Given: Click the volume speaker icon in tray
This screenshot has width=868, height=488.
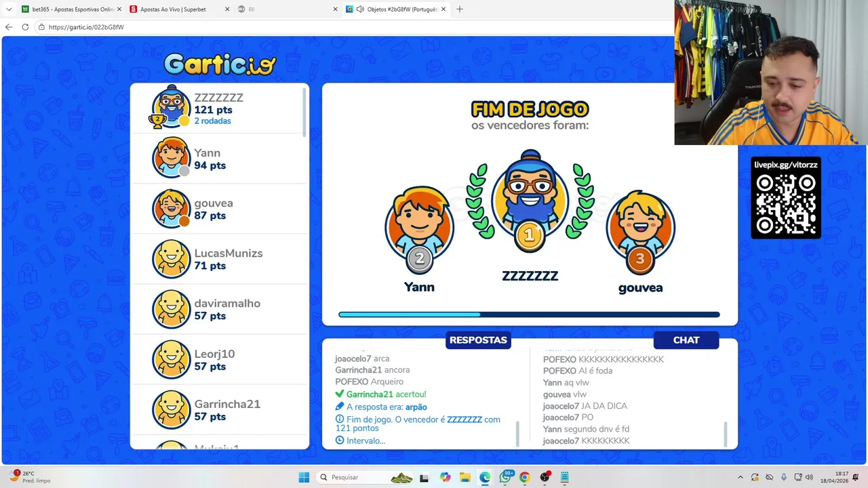Looking at the screenshot, I should point(809,477).
